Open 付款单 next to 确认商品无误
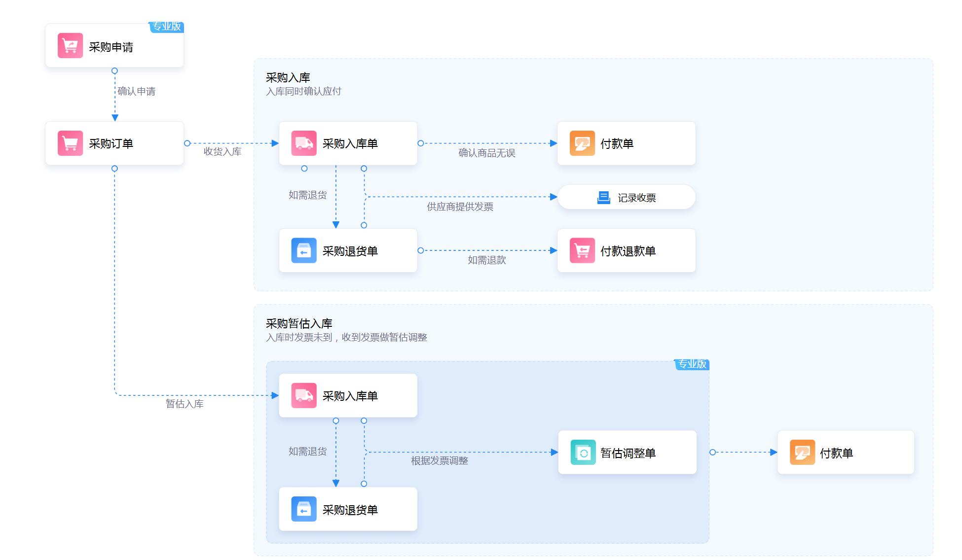Image resolution: width=962 pixels, height=560 pixels. 627,143
